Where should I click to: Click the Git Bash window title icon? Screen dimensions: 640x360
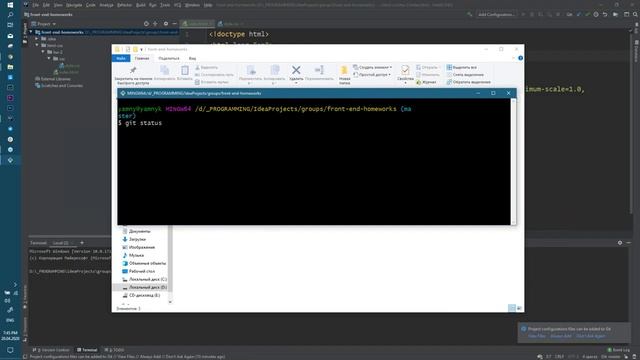tap(122, 93)
